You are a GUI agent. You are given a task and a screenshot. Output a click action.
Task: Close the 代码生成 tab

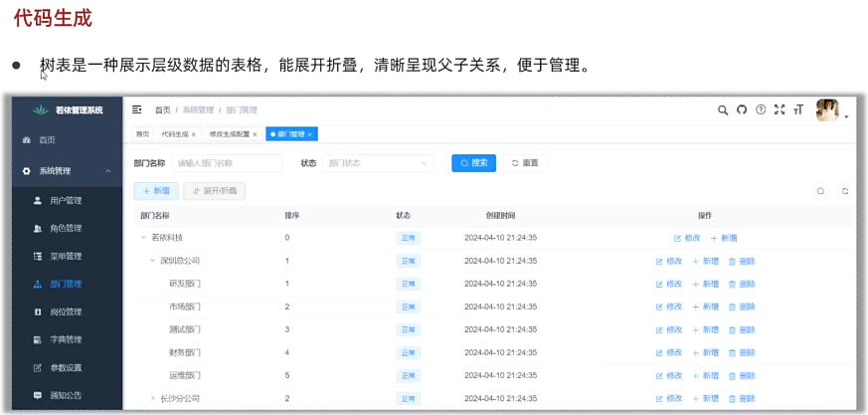[x=193, y=134]
